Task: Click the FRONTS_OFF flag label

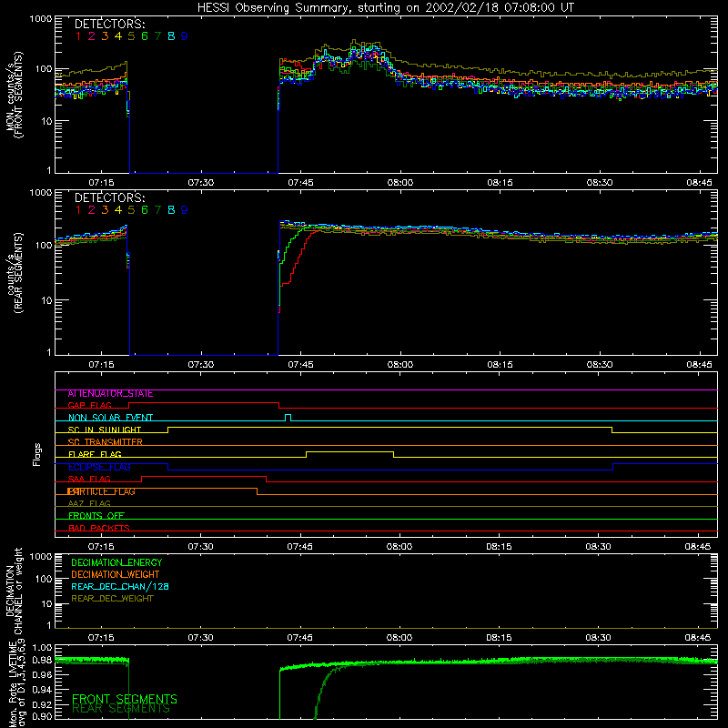Action: [96, 516]
